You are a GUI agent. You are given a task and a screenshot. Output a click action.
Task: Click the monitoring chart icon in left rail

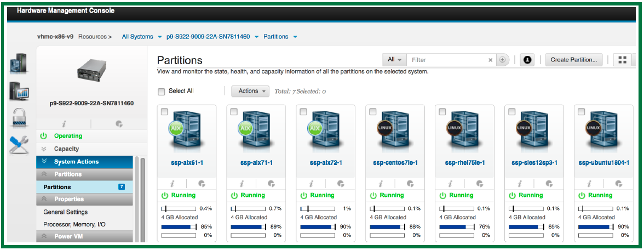[19, 90]
